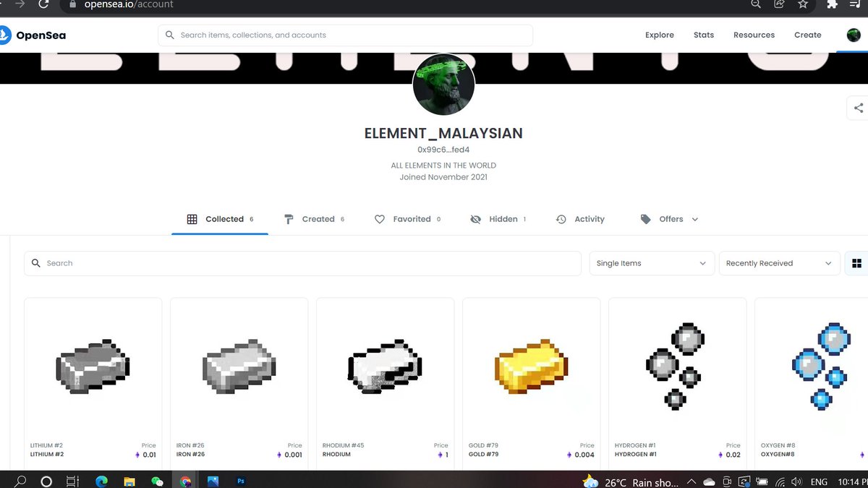The height and width of the screenshot is (488, 868).
Task: Click the ALL ELEMENTS IN THE WORLD bio text
Action: point(443,166)
